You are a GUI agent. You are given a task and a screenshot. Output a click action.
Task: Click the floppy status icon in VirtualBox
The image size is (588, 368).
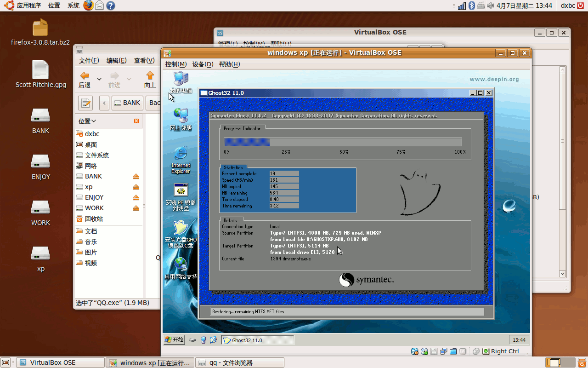434,351
